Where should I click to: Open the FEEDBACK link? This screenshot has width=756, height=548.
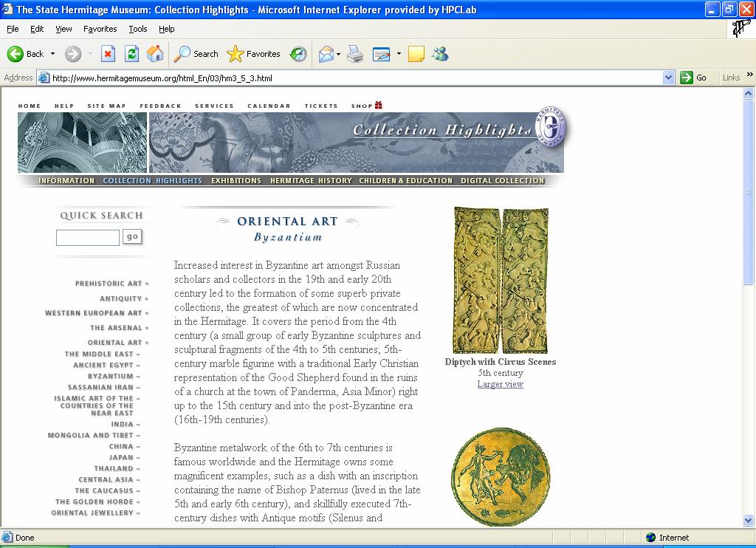pos(160,106)
